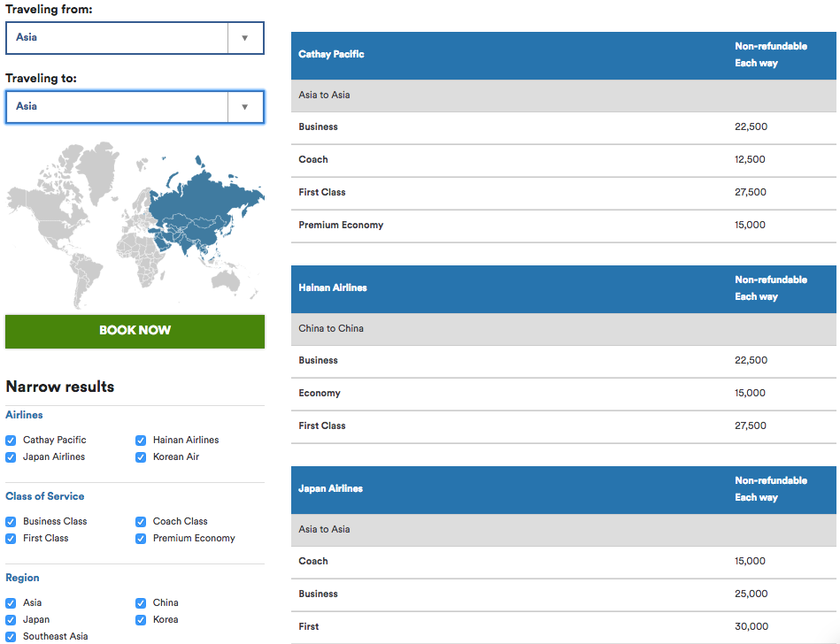The height and width of the screenshot is (644, 840).
Task: Select Cathay Pacific Coach 12,500 value
Action: [750, 159]
